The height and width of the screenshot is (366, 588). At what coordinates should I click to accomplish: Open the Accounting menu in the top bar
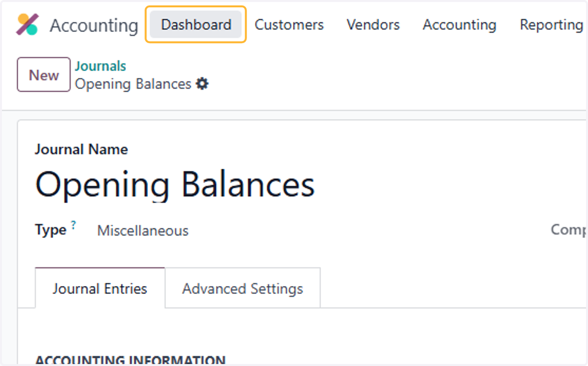point(459,25)
